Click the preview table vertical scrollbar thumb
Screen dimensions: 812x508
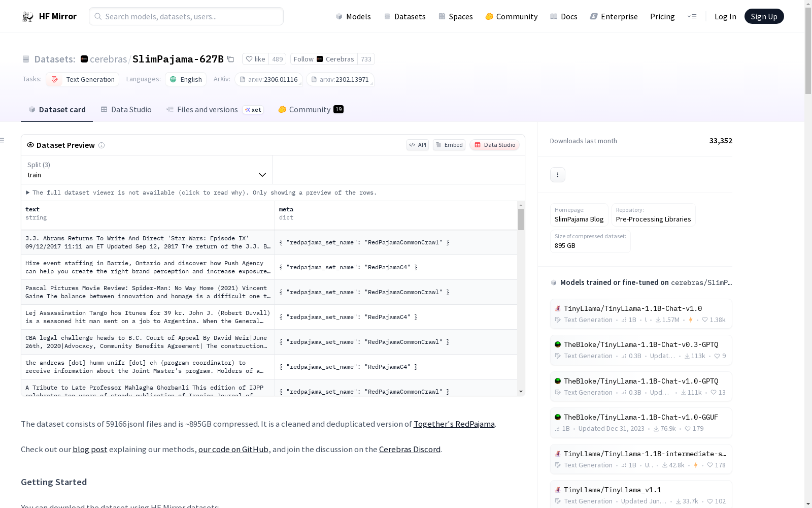point(521,219)
